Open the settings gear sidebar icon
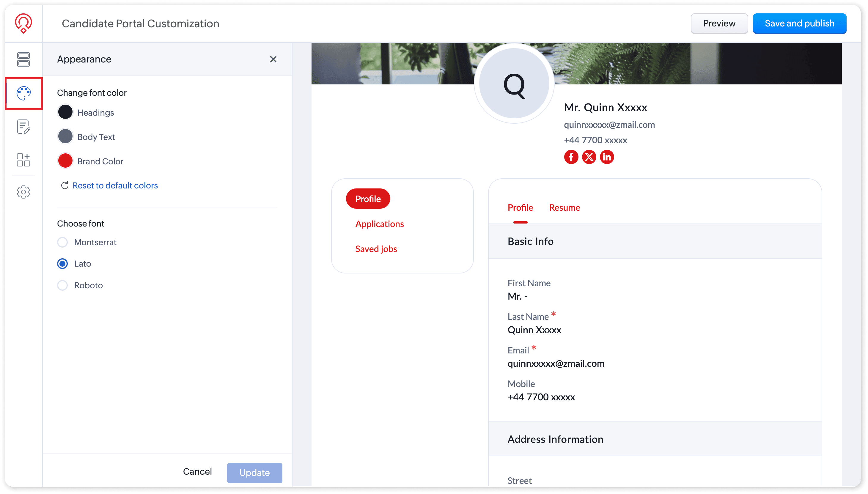The width and height of the screenshot is (868, 494). pyautogui.click(x=23, y=192)
